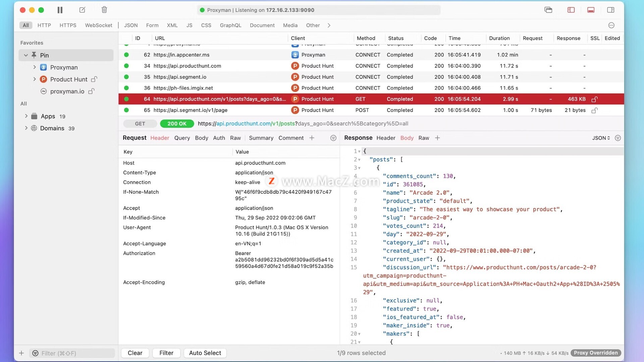Expand the Domains tree node
Viewport: 644px width, 362px height.
tap(26, 128)
